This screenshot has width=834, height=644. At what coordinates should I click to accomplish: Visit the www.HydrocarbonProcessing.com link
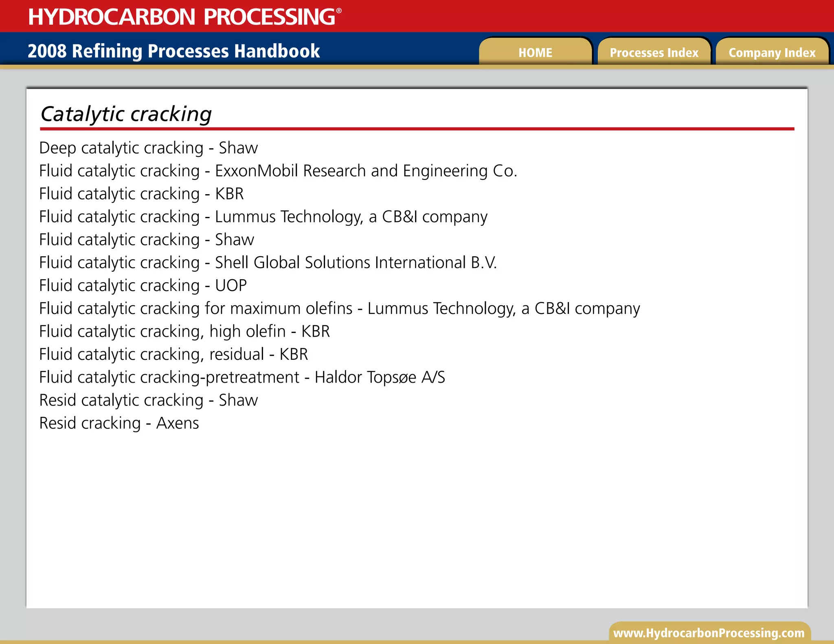point(709,633)
